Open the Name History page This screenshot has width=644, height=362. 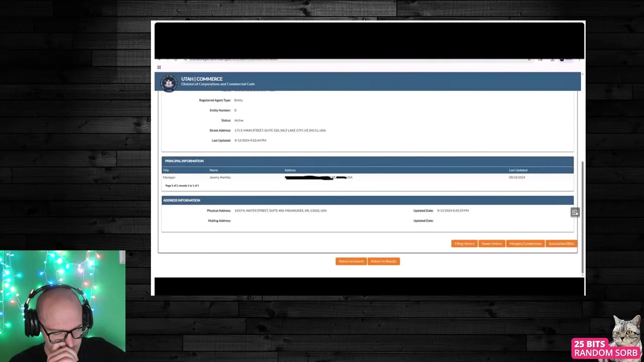pyautogui.click(x=492, y=244)
